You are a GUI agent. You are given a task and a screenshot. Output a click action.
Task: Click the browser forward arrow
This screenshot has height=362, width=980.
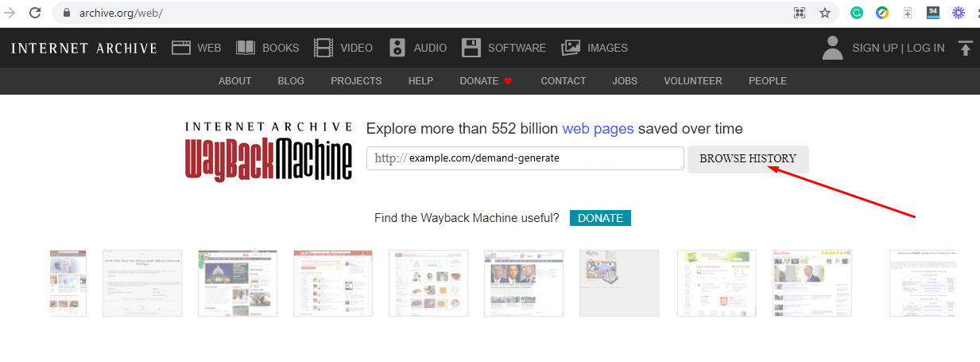[10, 13]
